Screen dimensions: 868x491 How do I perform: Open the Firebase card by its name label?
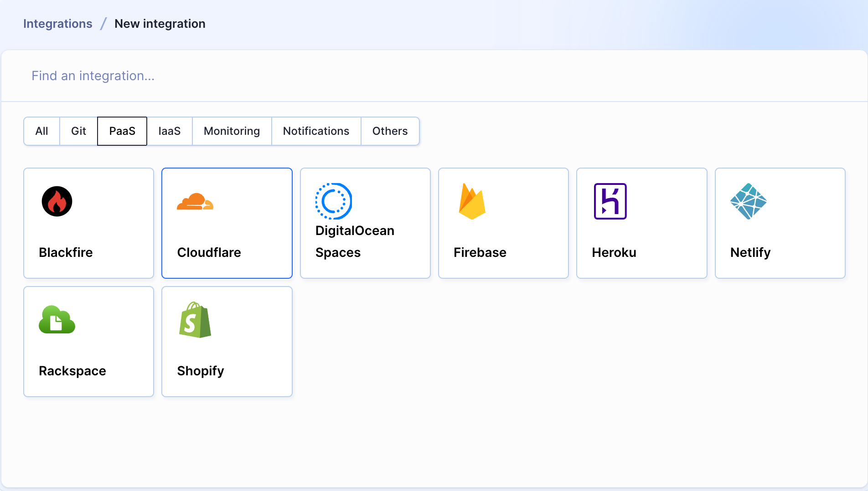point(480,252)
